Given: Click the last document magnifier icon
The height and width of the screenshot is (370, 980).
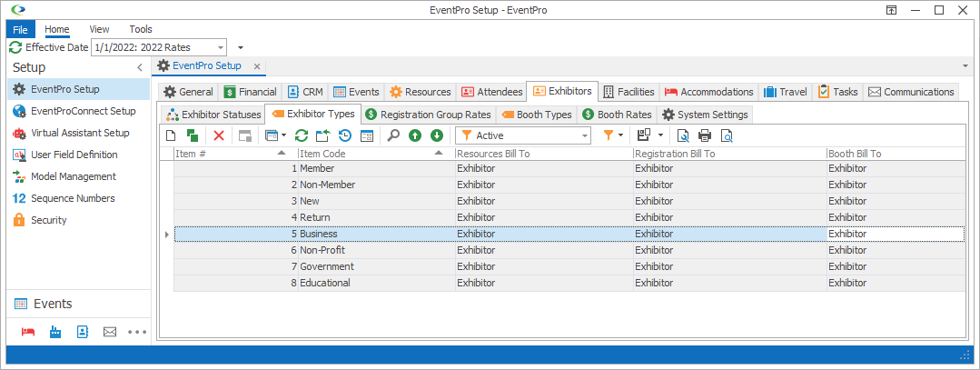Looking at the screenshot, I should click(727, 135).
